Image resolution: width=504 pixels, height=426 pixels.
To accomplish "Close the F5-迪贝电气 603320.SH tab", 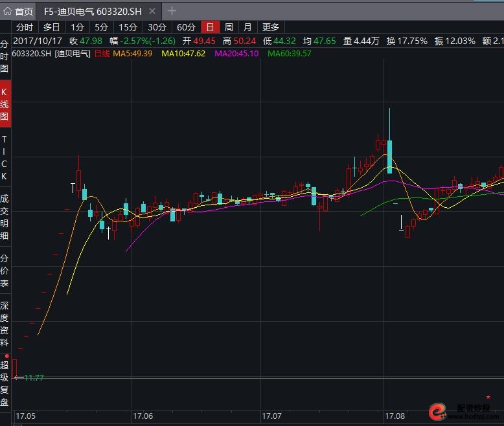I will click(152, 12).
